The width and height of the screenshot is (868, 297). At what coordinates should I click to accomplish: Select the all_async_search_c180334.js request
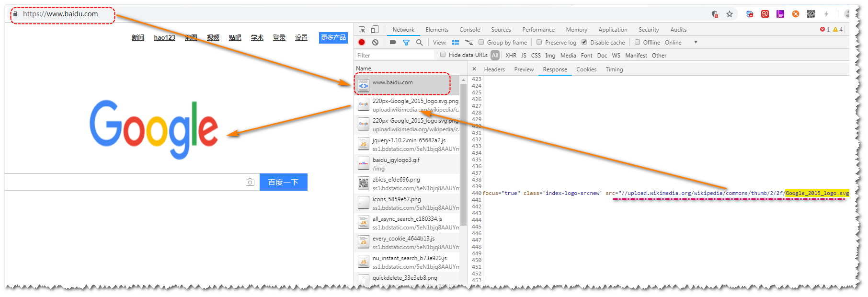pos(407,223)
